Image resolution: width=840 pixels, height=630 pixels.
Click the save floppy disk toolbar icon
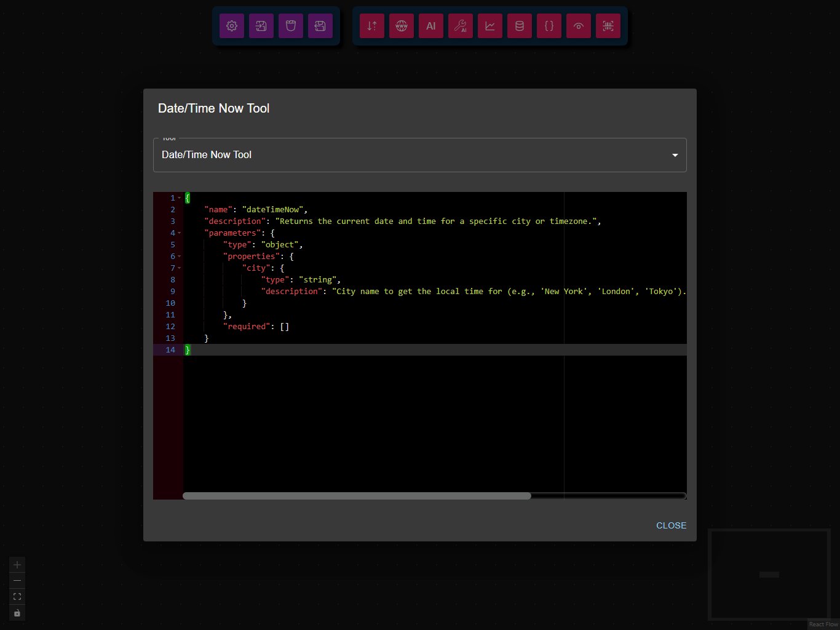click(320, 26)
